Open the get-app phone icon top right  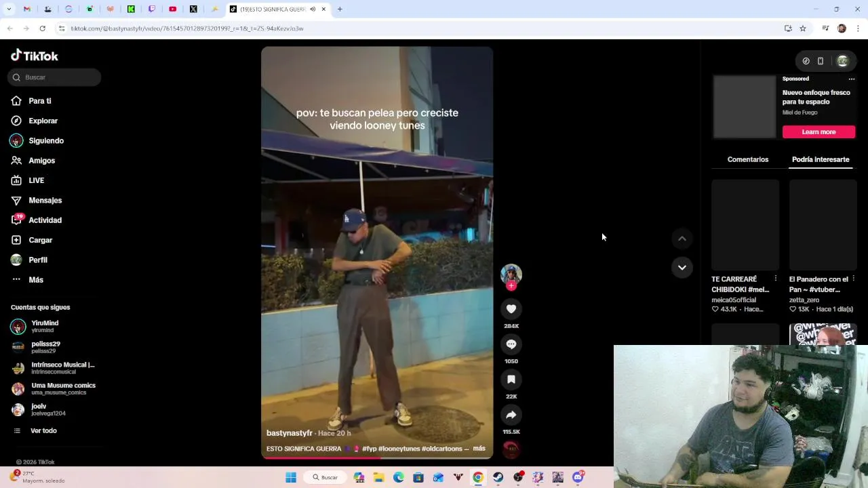[x=821, y=61]
